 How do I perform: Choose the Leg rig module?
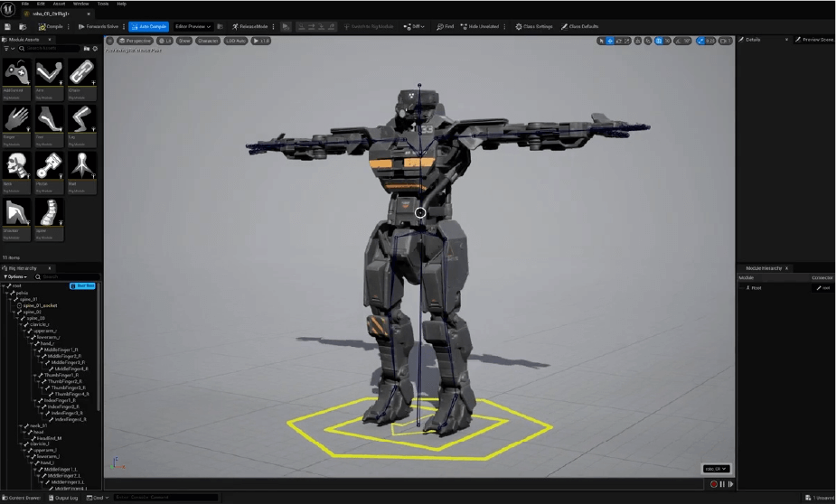tap(81, 120)
